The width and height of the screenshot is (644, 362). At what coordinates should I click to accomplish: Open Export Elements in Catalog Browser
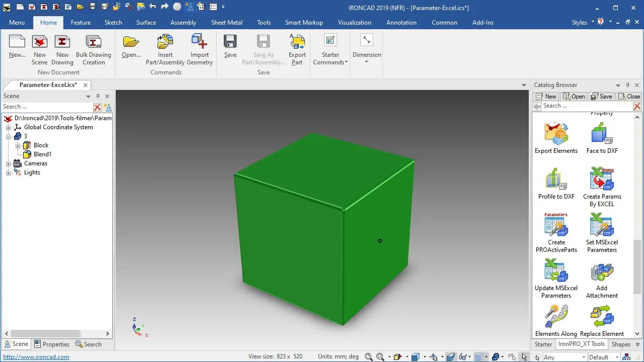pos(556,137)
